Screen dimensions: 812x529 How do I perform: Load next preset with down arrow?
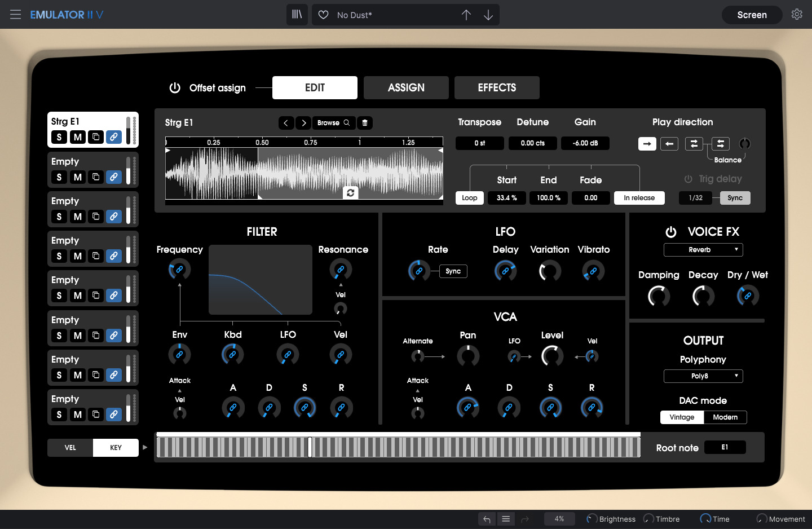pos(488,15)
